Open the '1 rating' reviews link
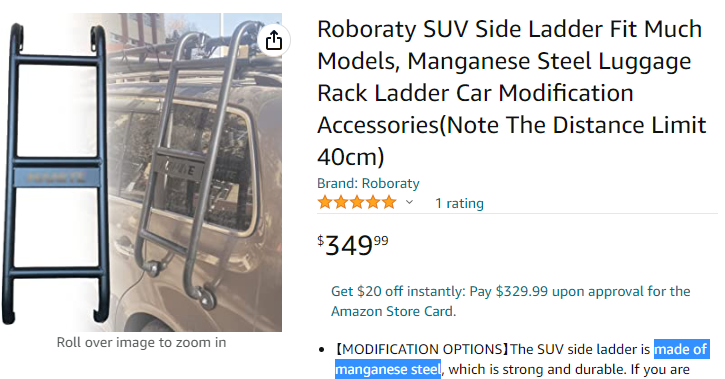Image resolution: width=725 pixels, height=379 pixels. click(x=459, y=203)
